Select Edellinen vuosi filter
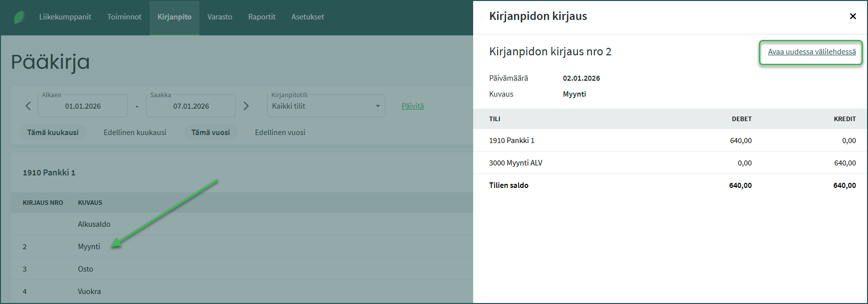 point(280,133)
